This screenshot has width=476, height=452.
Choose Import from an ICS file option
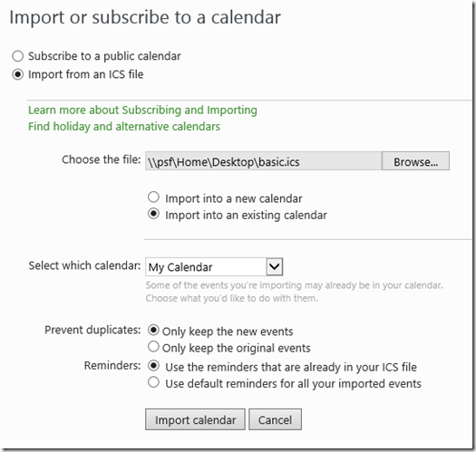coord(17,74)
